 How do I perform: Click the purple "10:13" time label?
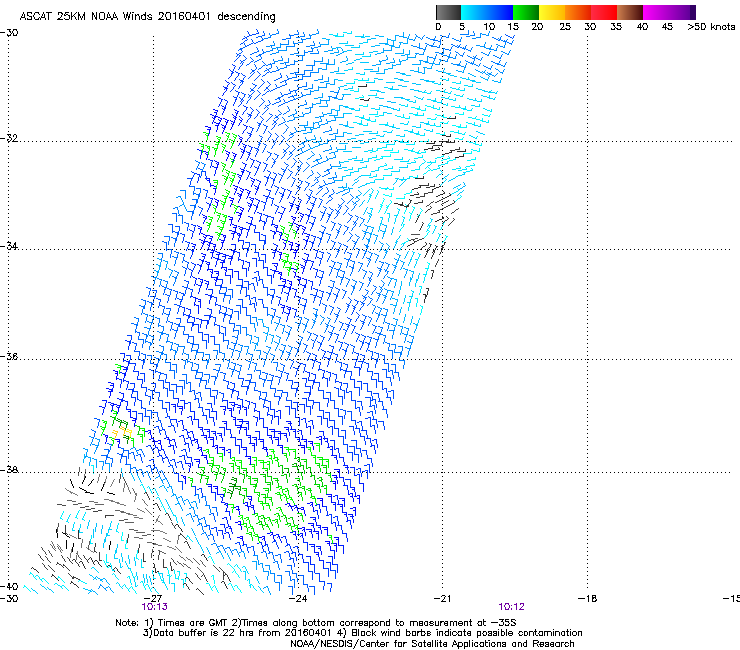point(154,607)
